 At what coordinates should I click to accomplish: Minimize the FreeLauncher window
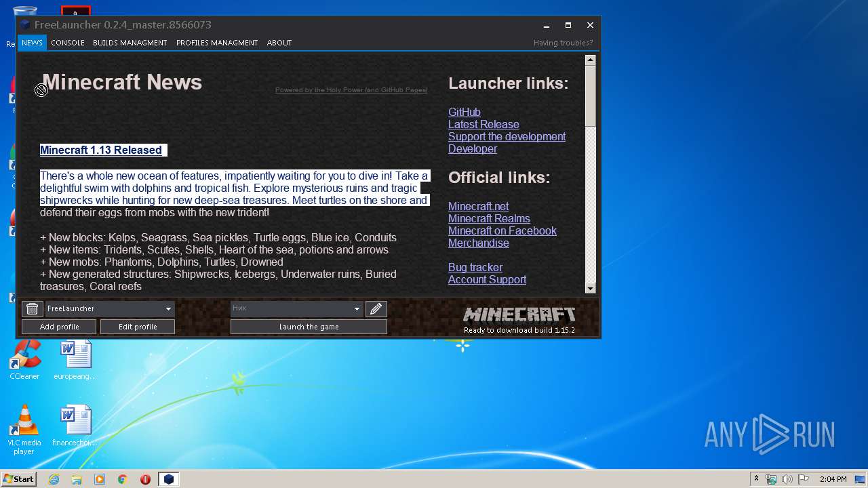547,25
